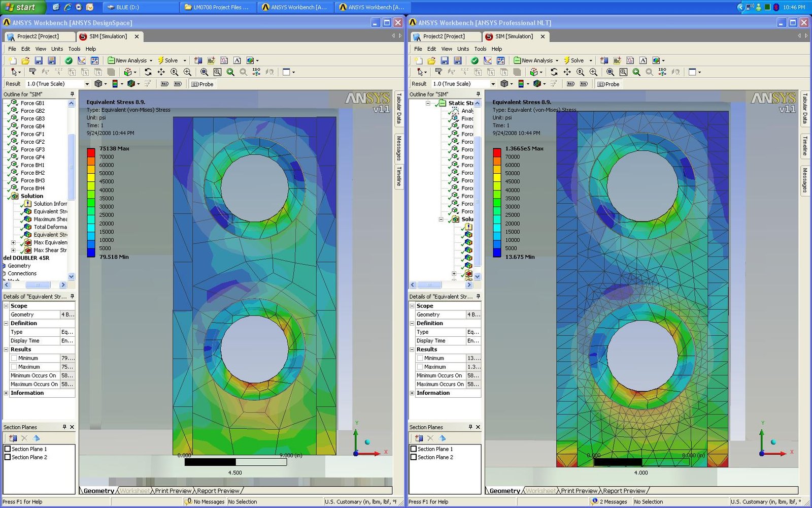812x508 pixels.
Task: Tick the Minimum result checkbox in DesignSpace details
Action: pos(14,358)
